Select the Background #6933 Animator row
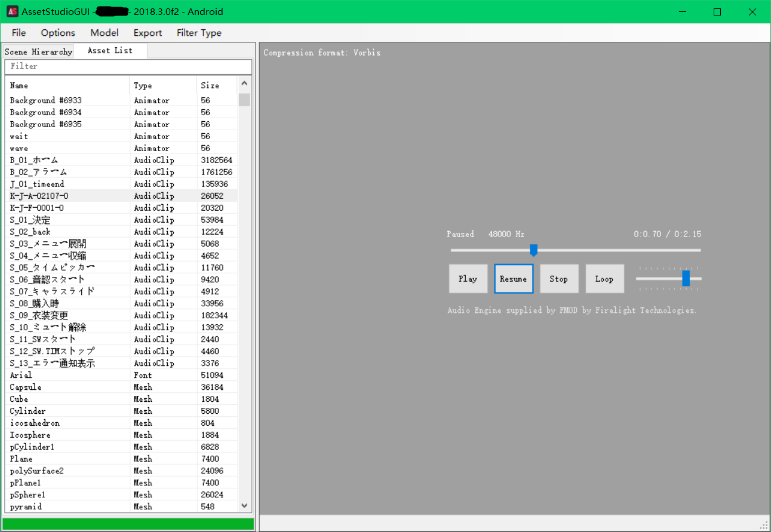 coord(121,100)
